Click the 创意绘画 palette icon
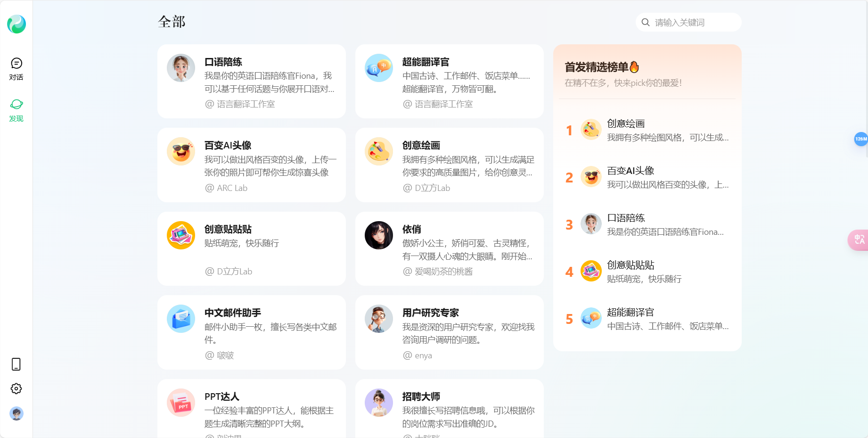Viewport: 868px width, 438px height. 378,151
